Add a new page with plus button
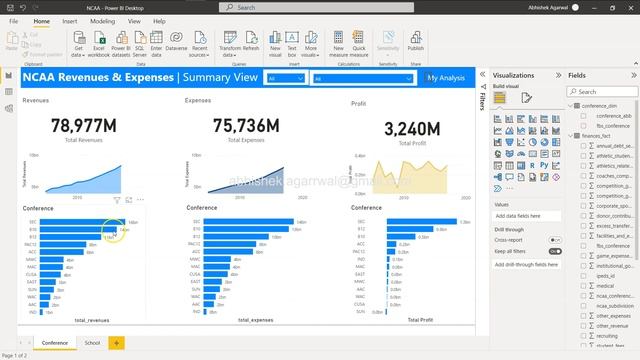Viewport: 640px width, 360px height. click(x=116, y=343)
